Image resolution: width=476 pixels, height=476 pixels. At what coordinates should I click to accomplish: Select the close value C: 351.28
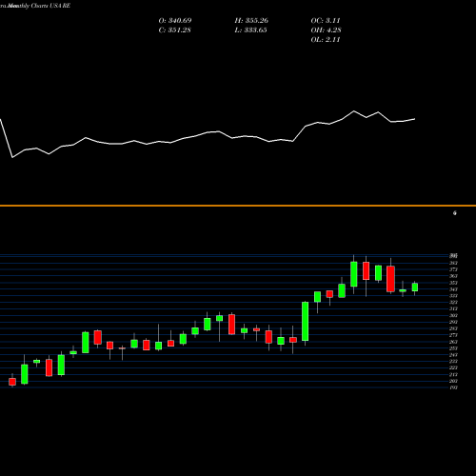click(174, 30)
